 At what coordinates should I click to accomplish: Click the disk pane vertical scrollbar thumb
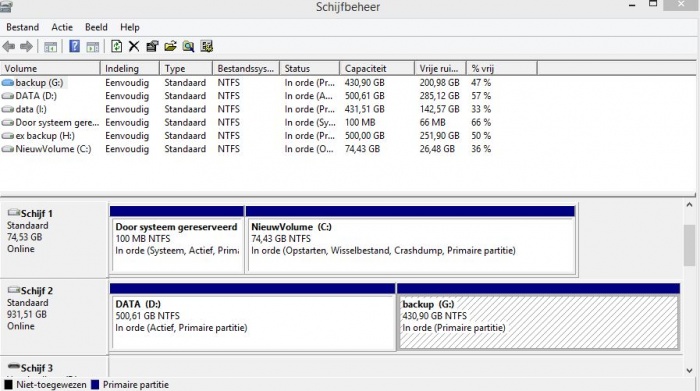pos(689,245)
